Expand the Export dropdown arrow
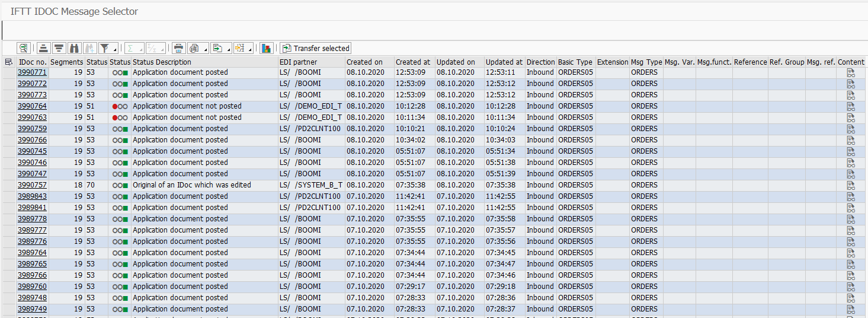This screenshot has width=868, height=318. click(228, 49)
